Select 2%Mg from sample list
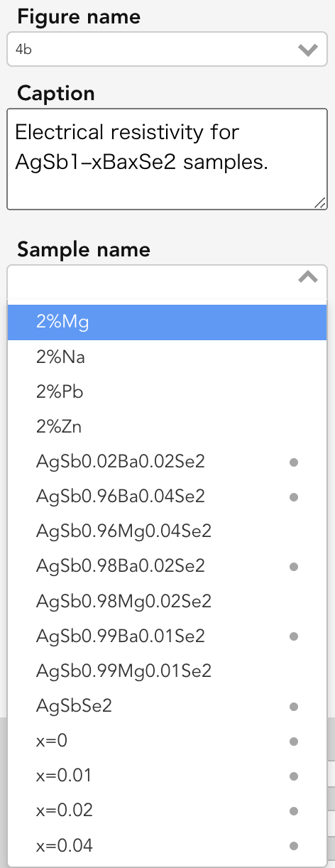This screenshot has width=335, height=868. (x=167, y=322)
